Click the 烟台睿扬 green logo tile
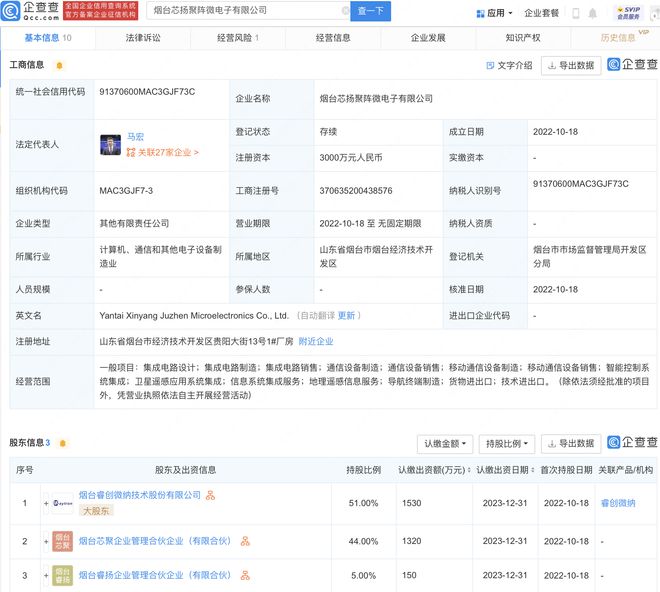This screenshot has width=660, height=592. point(63,576)
